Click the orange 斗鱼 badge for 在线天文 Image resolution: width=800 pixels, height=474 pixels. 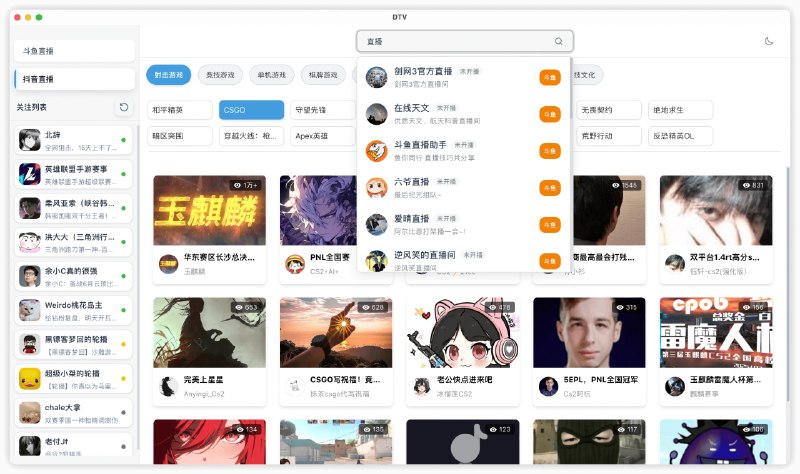click(x=550, y=114)
